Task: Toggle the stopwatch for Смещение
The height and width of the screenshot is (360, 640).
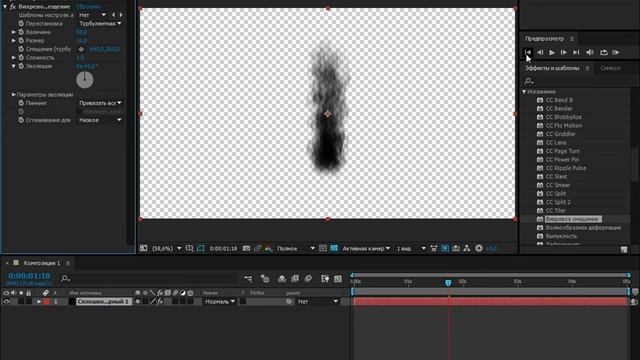Action: click(x=21, y=49)
